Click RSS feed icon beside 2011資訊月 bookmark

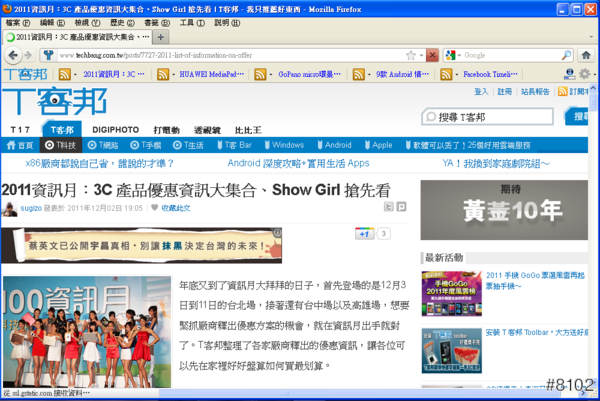coord(64,74)
